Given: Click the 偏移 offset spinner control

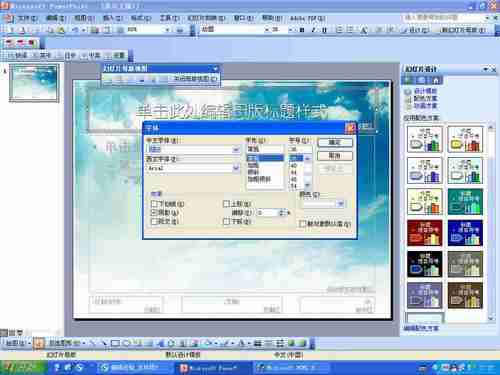Looking at the screenshot, I should [x=282, y=212].
